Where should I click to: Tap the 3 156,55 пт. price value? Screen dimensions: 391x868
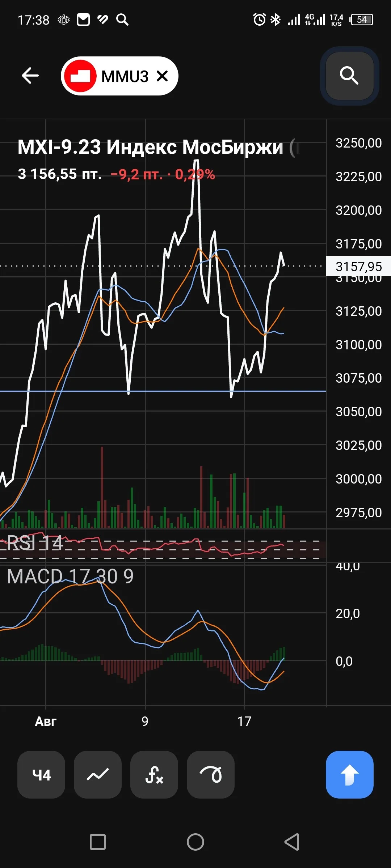click(x=60, y=174)
